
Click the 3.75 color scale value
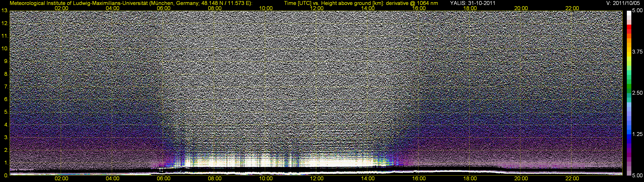tap(637, 52)
